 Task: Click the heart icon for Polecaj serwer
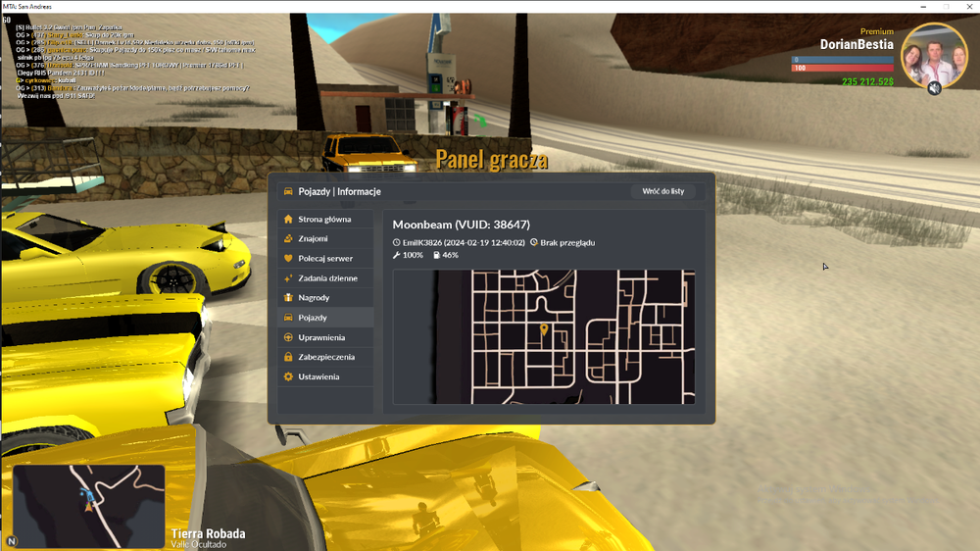click(x=288, y=258)
